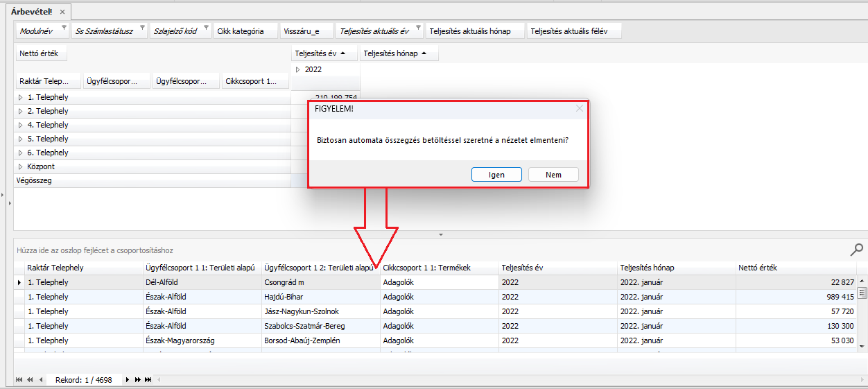Advance to next record arrow
Viewport: 868px width, 389px height.
pos(128,380)
